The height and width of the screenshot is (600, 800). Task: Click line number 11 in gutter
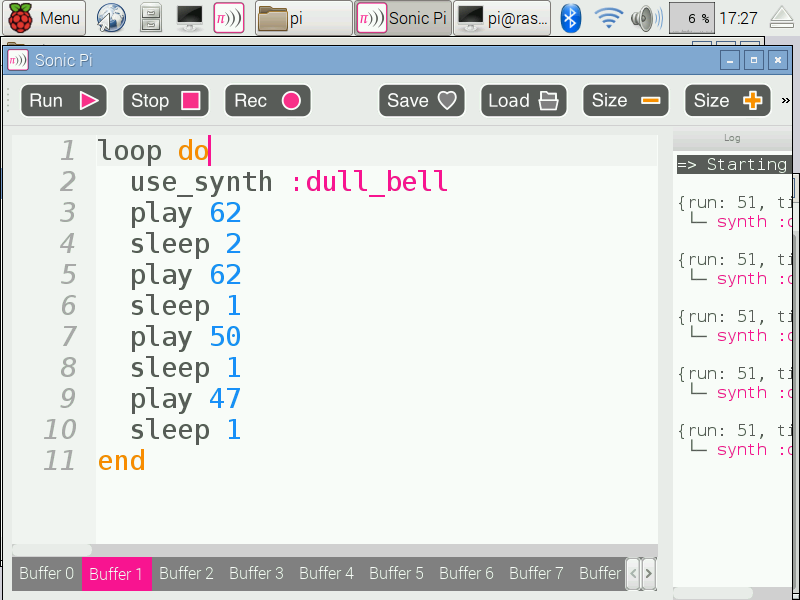59,461
